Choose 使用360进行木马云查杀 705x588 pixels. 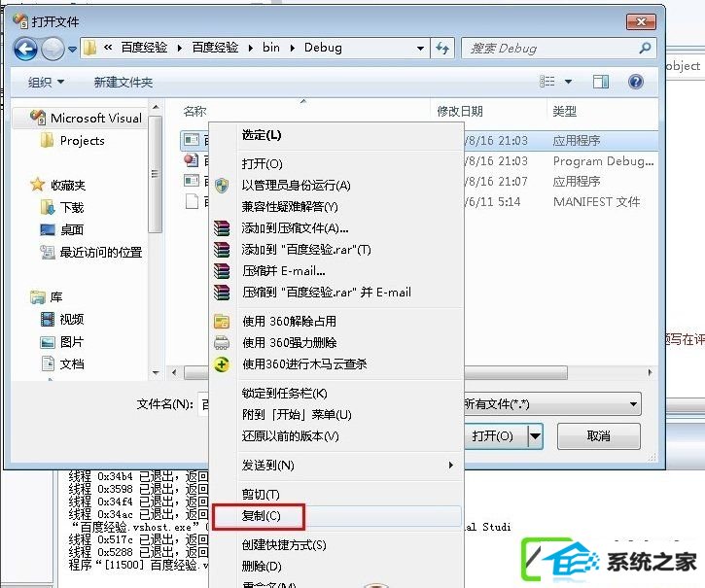pos(304,364)
